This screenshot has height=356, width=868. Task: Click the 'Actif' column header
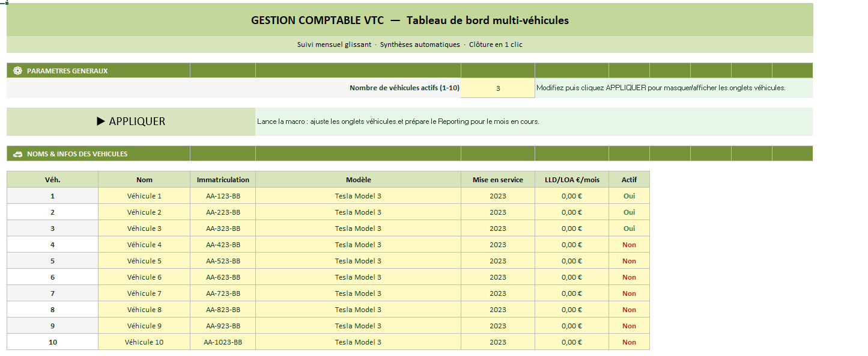[x=629, y=180]
